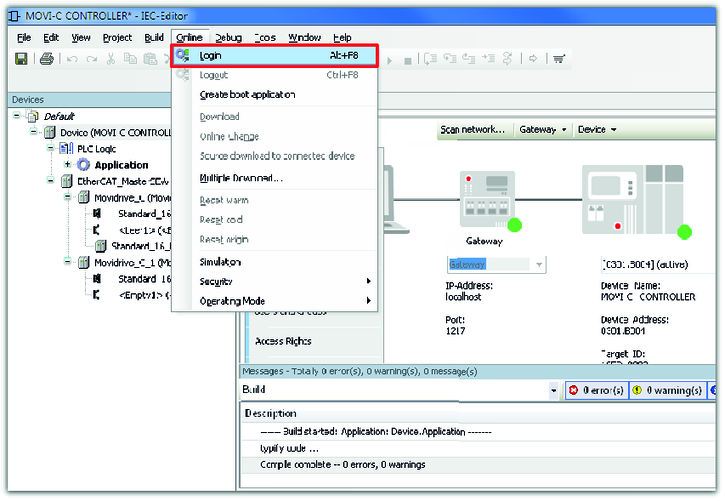Click the Stop icon in the toolbar
This screenshot has width=725, height=501.
click(x=408, y=60)
